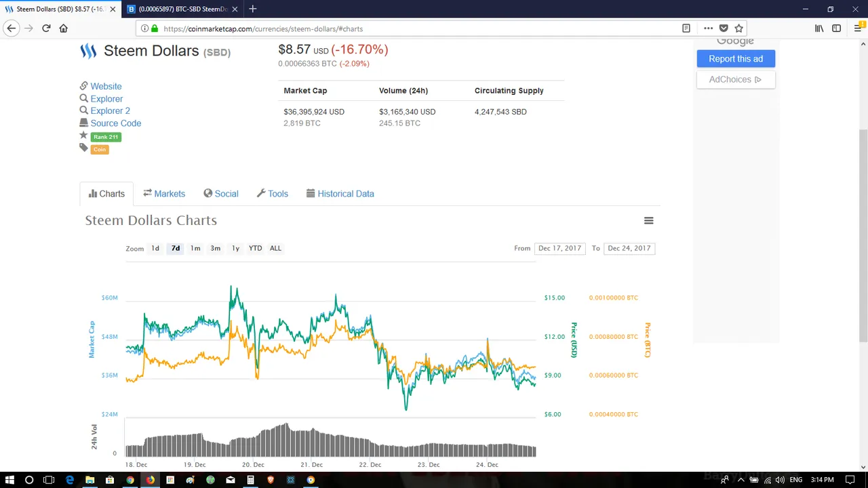Image resolution: width=868 pixels, height=488 pixels.
Task: Bookmark this page with the star
Action: pos(739,28)
